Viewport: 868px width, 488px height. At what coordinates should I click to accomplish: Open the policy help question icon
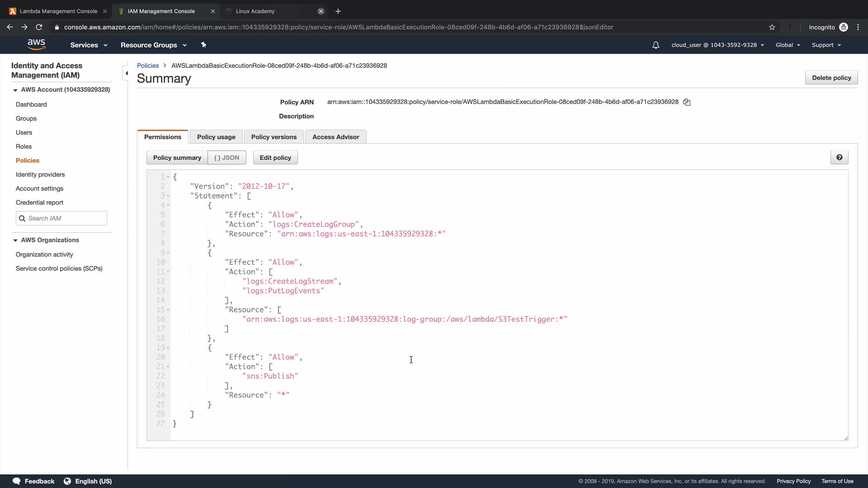coord(839,158)
